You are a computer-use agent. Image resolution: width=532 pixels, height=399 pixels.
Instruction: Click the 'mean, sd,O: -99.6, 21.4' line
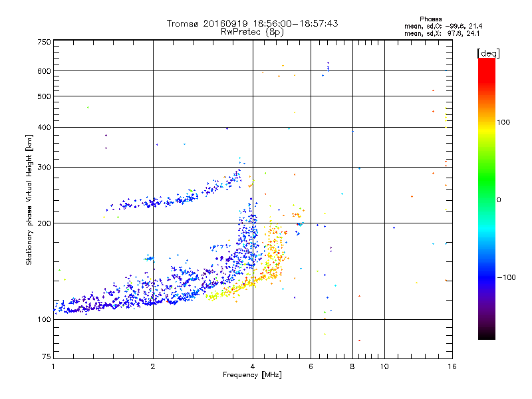point(443,26)
